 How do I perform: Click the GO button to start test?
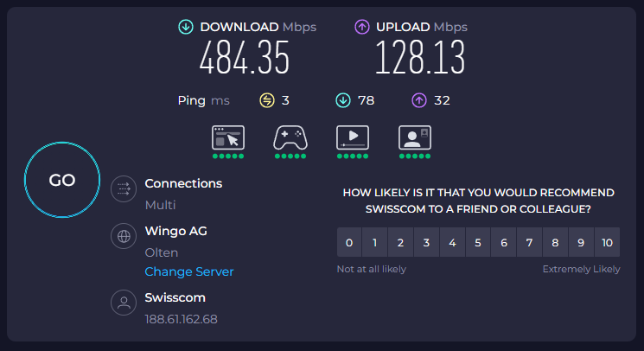(62, 181)
